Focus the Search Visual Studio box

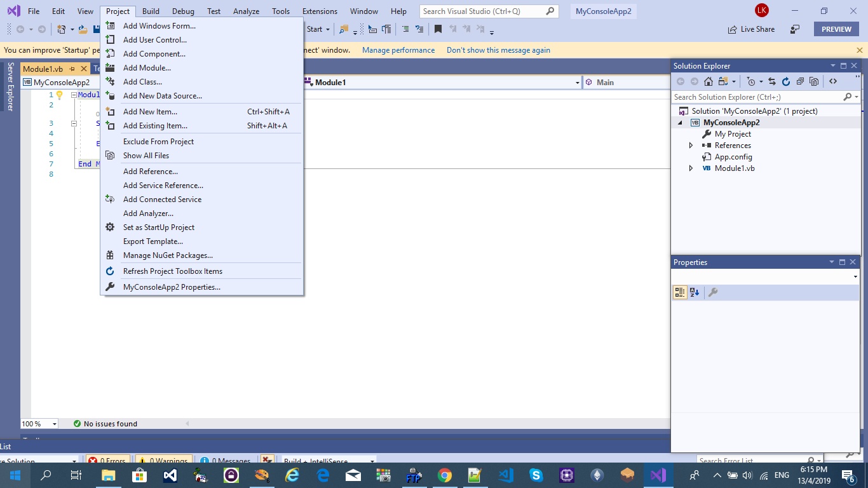[489, 11]
